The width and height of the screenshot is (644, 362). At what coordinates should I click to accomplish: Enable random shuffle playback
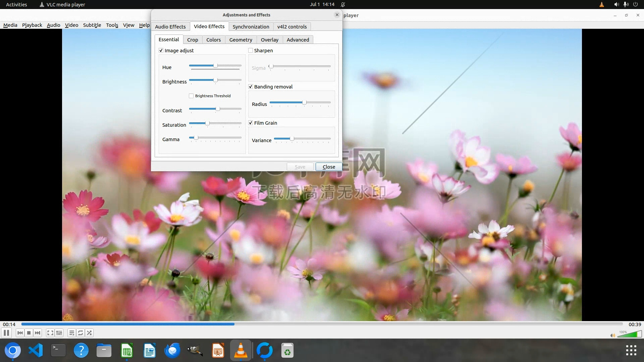(89, 333)
